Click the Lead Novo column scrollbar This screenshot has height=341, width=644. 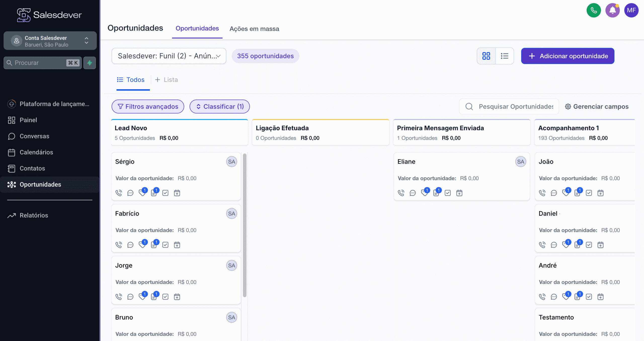pyautogui.click(x=245, y=225)
